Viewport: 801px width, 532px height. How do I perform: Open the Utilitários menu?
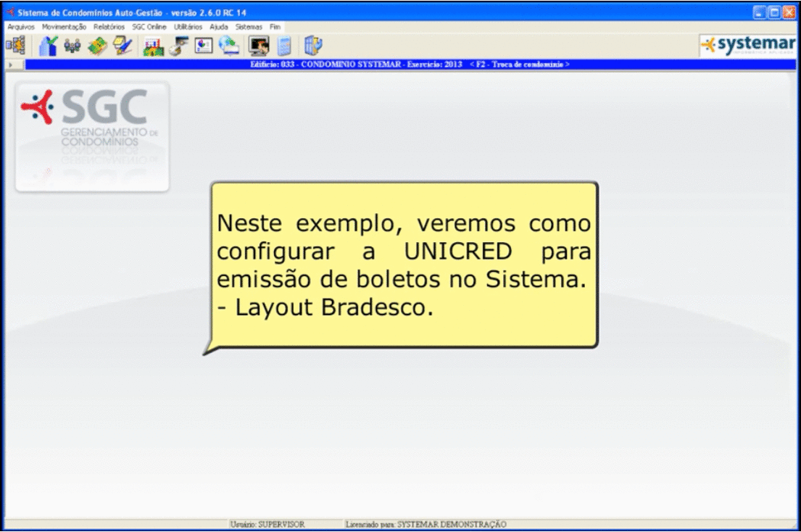(x=188, y=26)
